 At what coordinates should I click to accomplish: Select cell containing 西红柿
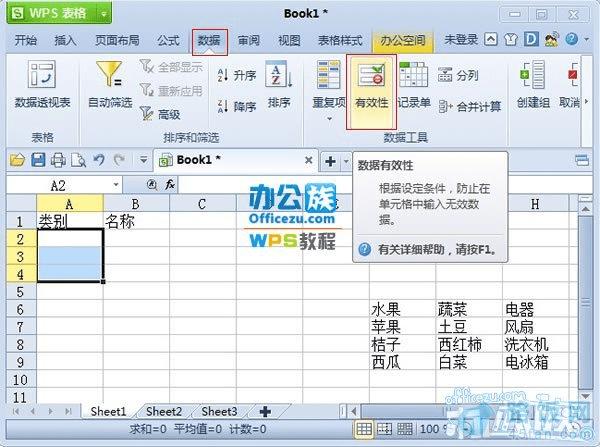[x=469, y=344]
